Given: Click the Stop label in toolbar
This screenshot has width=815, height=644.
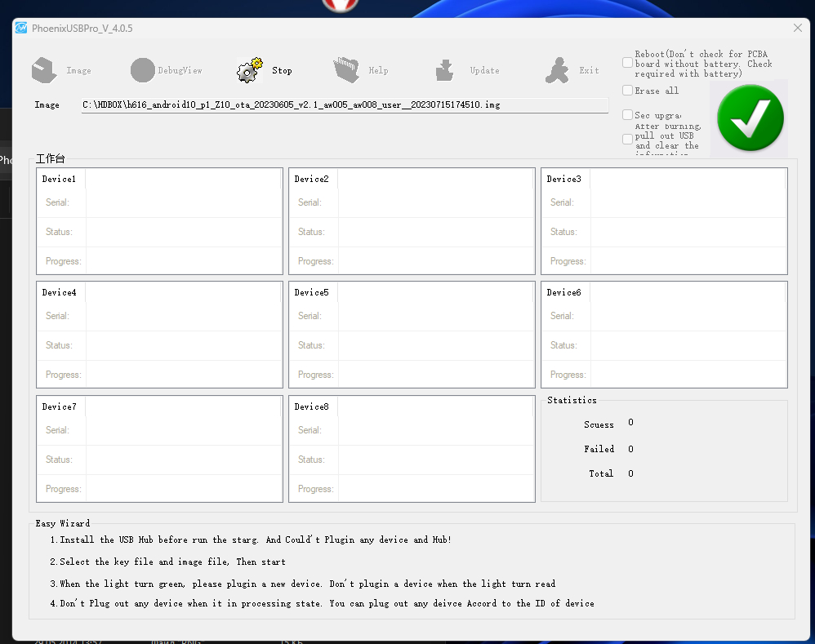Looking at the screenshot, I should [282, 71].
